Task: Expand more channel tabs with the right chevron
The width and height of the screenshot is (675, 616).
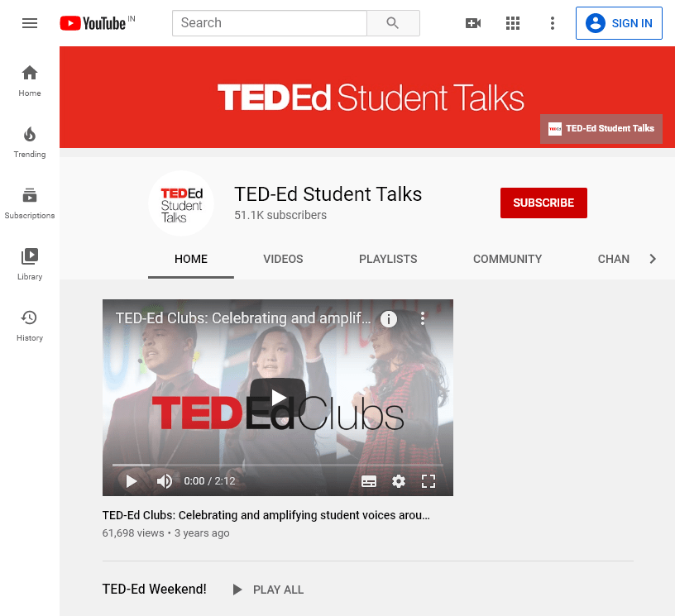Action: click(x=653, y=259)
